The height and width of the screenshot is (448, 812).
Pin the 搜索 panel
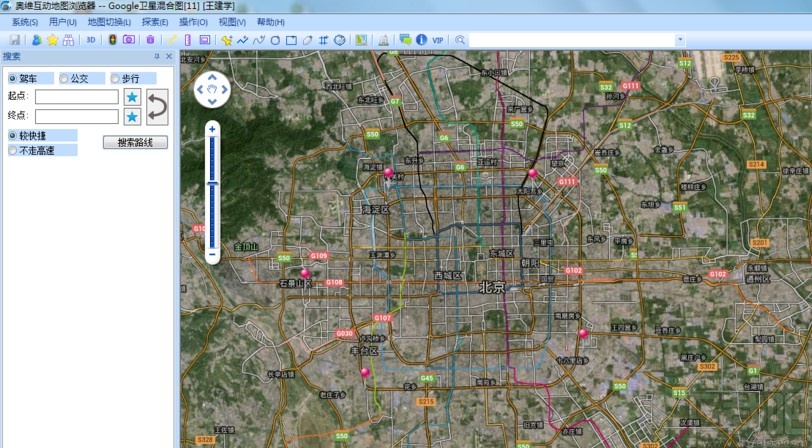157,56
